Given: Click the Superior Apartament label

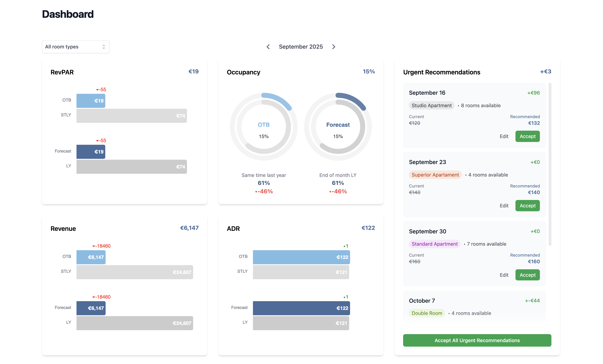Looking at the screenshot, I should (x=435, y=175).
